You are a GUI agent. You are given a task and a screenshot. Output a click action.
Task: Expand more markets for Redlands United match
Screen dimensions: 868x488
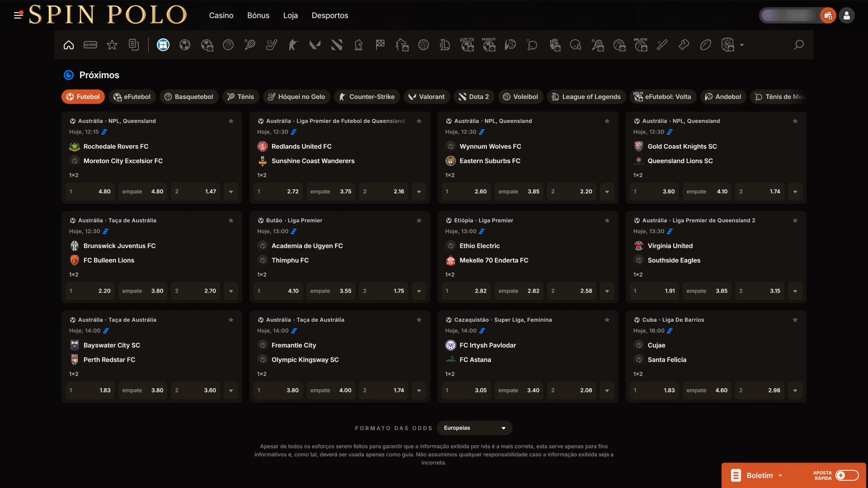point(419,192)
